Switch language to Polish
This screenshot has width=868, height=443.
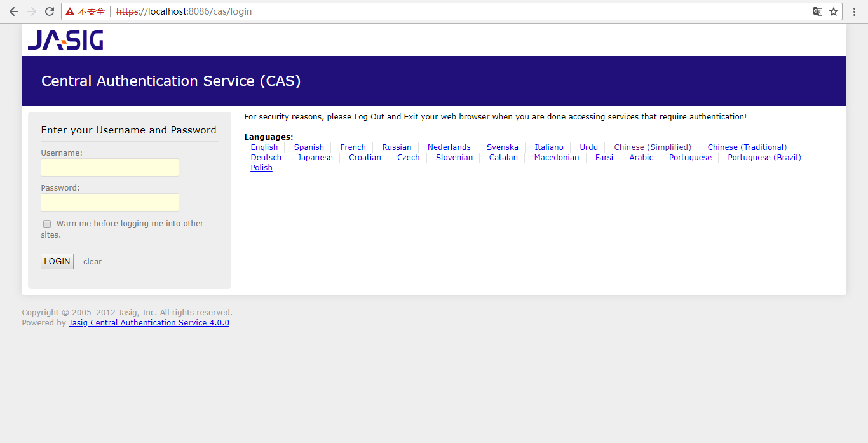pyautogui.click(x=261, y=168)
